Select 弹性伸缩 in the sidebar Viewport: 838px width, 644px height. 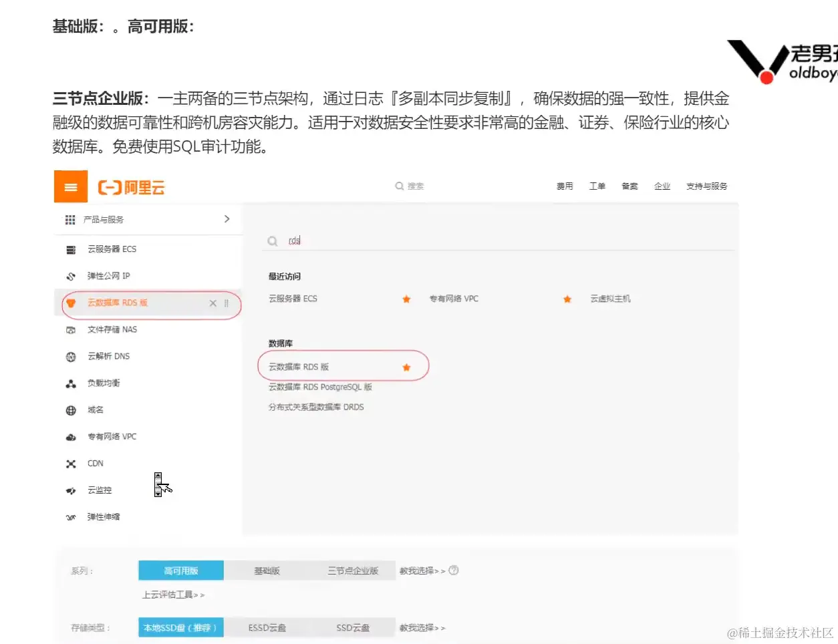104,516
